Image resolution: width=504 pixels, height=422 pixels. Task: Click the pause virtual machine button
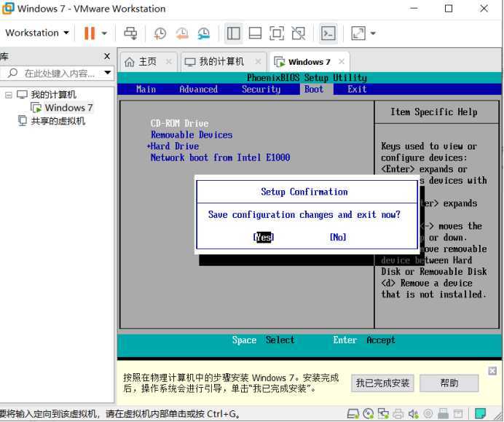coord(90,33)
